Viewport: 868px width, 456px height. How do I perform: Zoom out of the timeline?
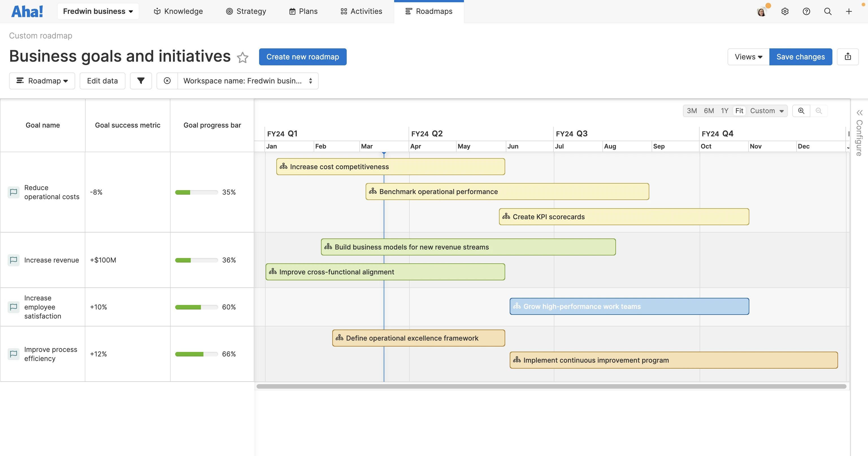(819, 111)
